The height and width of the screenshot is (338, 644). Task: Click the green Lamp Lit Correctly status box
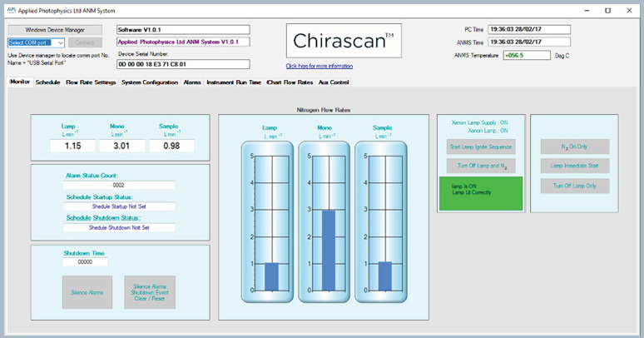(x=481, y=193)
